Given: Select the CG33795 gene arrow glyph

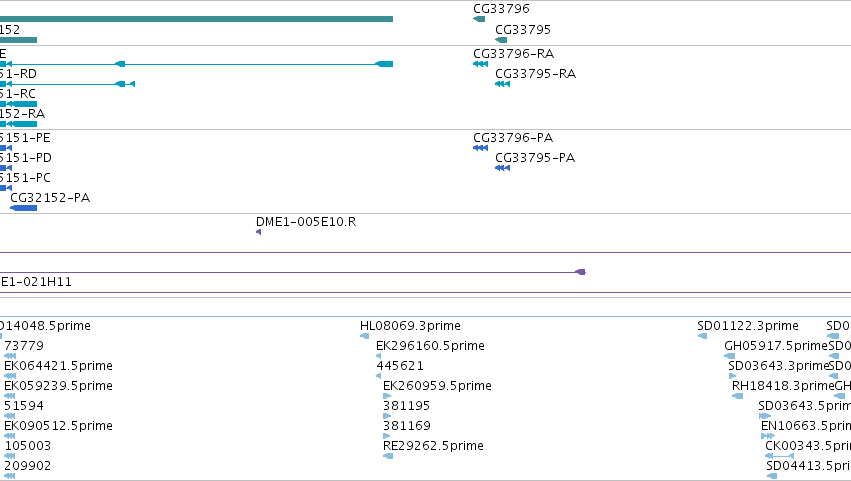Looking at the screenshot, I should pos(501,40).
